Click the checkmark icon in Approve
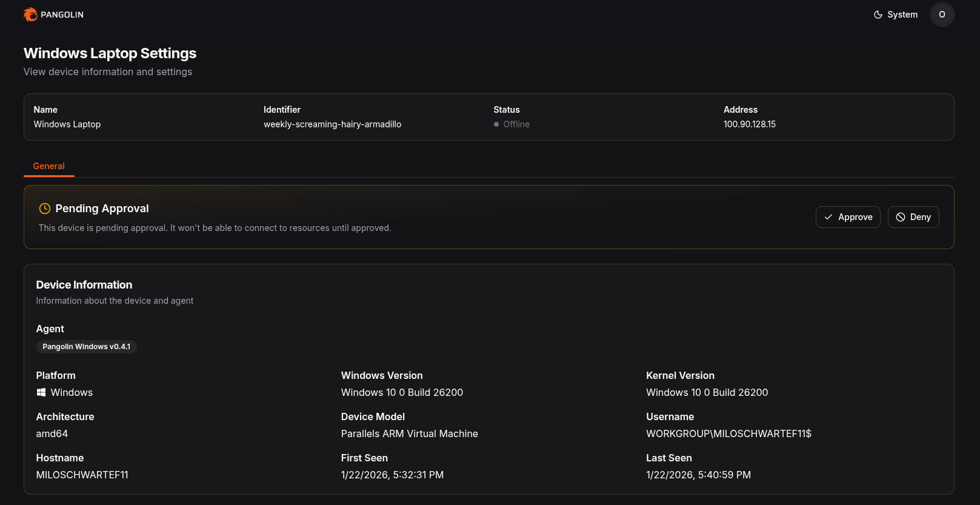The height and width of the screenshot is (505, 980). (x=828, y=217)
